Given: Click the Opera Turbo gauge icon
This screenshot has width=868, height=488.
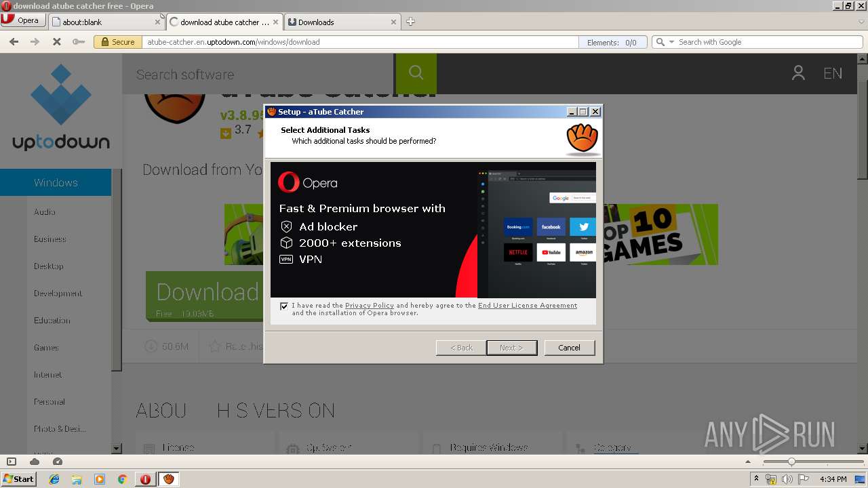Looking at the screenshot, I should [x=58, y=462].
